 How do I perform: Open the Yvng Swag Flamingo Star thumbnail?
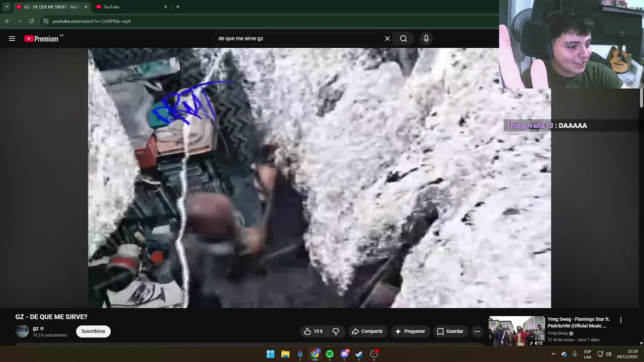click(x=517, y=331)
